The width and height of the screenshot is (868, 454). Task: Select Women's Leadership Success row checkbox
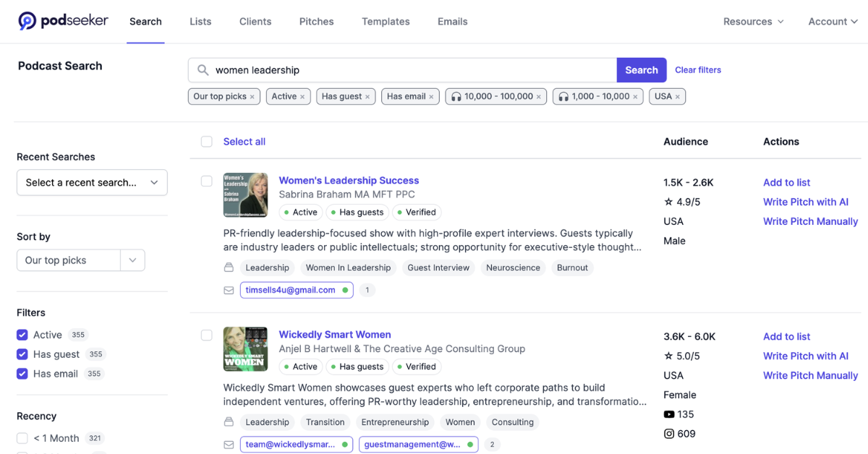[207, 181]
